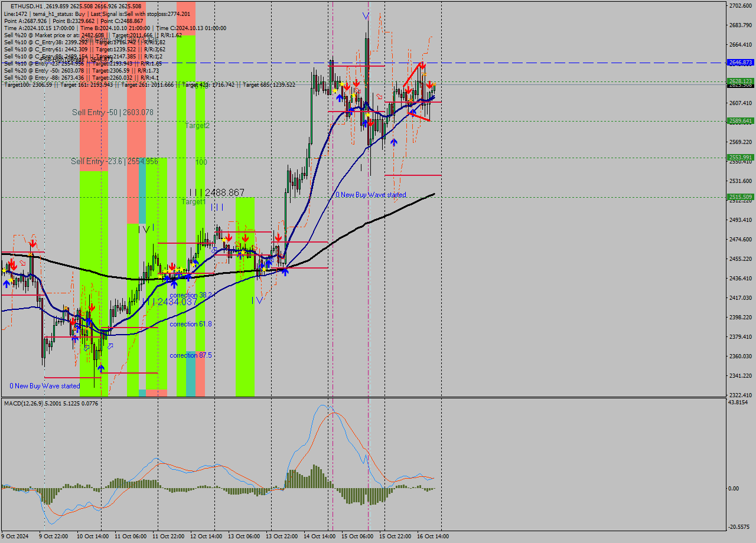Click the '15 Oct 22:00' time axis label
Image resolution: width=756 pixels, height=543 pixels.
pos(395,537)
